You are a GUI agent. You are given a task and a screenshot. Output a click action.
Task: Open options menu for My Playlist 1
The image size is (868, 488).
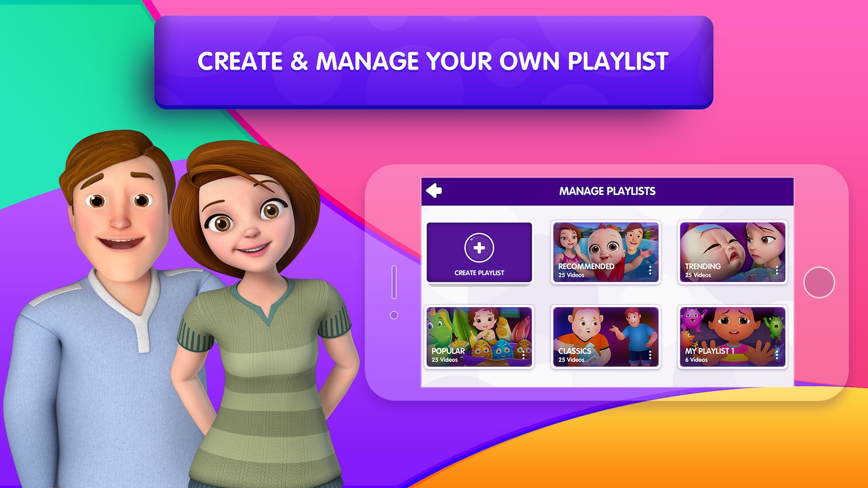point(776,354)
